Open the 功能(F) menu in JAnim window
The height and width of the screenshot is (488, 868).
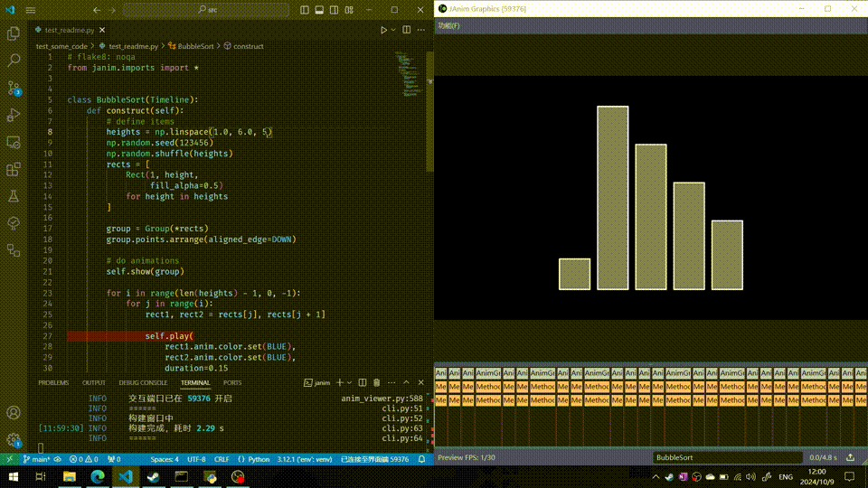pyautogui.click(x=448, y=25)
